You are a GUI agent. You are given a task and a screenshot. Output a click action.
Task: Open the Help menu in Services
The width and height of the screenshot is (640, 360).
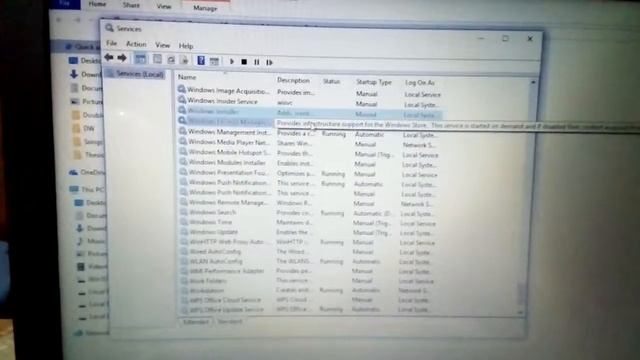click(186, 46)
